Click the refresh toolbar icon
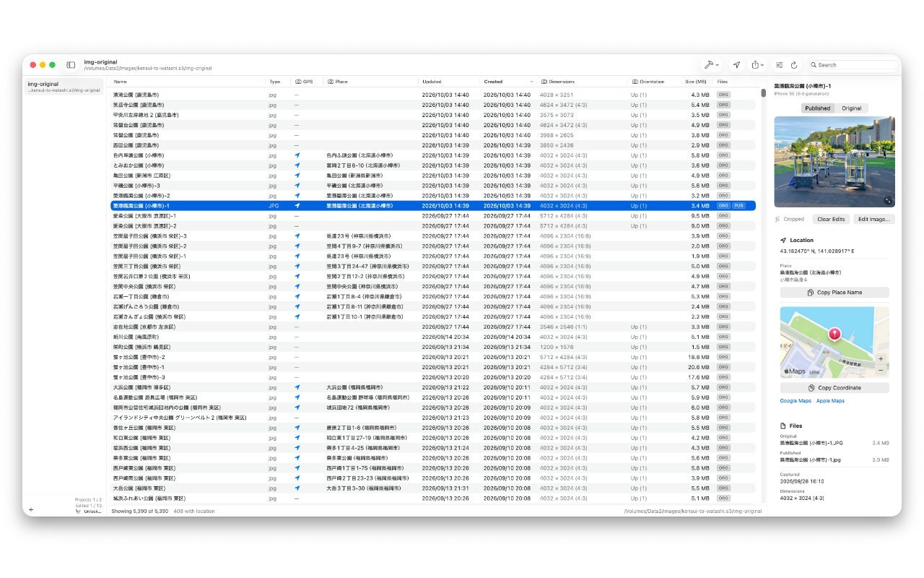This screenshot has height=578, width=924. click(794, 65)
